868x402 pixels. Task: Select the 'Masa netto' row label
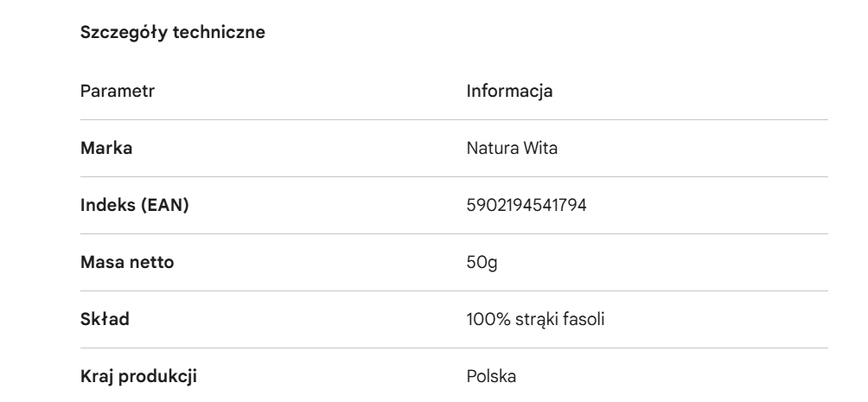pyautogui.click(x=126, y=262)
